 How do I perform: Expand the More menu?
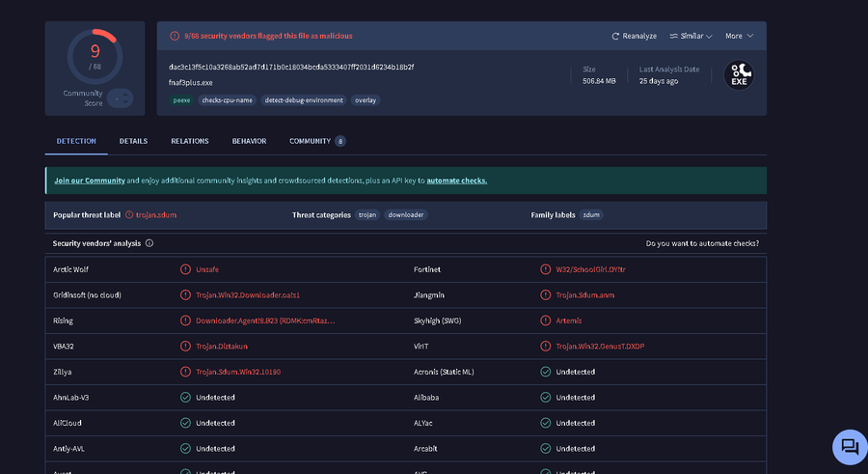tap(739, 36)
